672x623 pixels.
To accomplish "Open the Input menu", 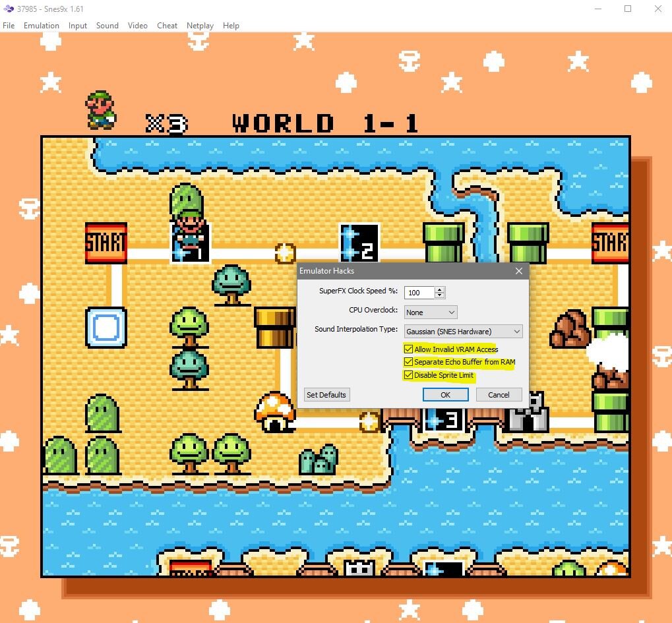I will point(78,26).
